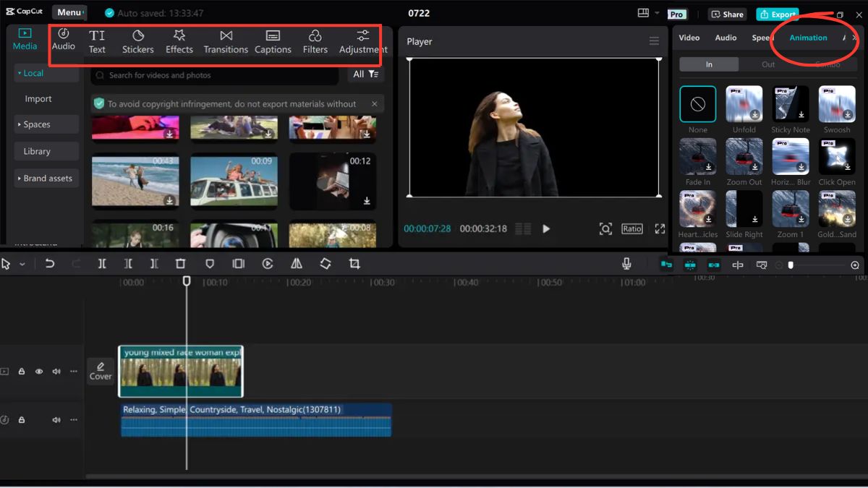The height and width of the screenshot is (488, 868).
Task: Click the horizontal timeline scrollbar
Action: 476,476
